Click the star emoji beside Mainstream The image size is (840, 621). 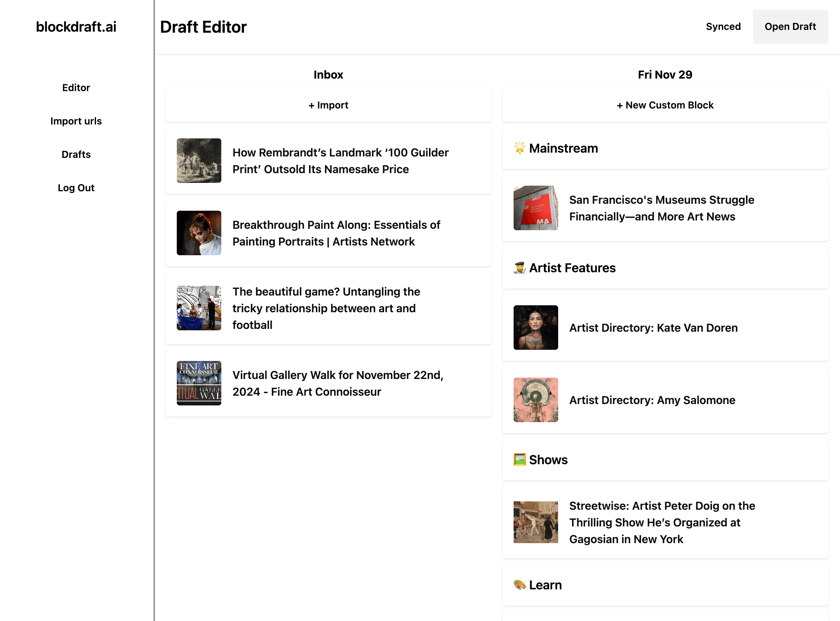(x=520, y=148)
